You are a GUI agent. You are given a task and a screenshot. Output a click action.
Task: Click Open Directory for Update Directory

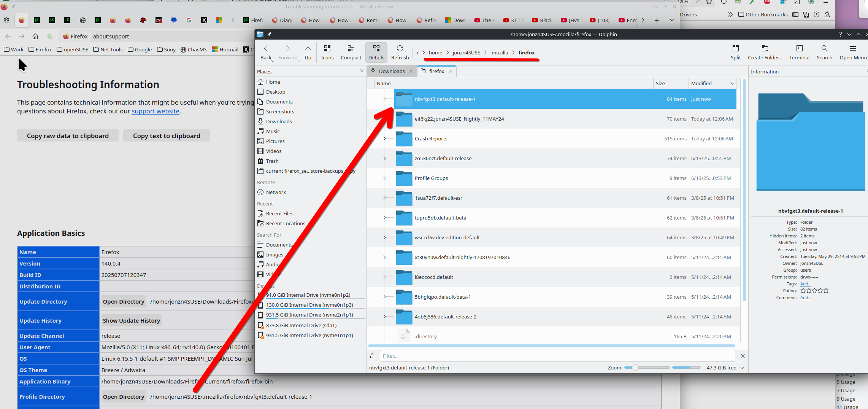(124, 301)
